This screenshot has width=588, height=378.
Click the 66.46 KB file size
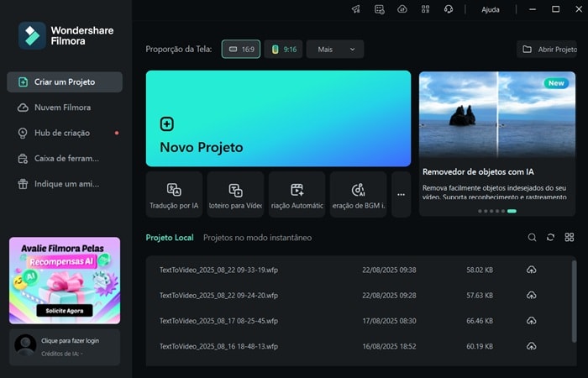(x=480, y=321)
